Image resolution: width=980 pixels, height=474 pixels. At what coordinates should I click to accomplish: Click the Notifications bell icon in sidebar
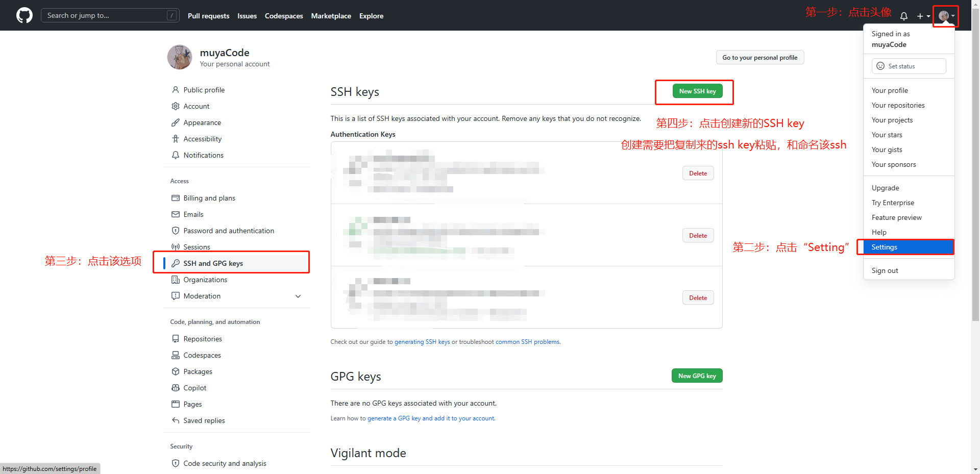pos(176,155)
